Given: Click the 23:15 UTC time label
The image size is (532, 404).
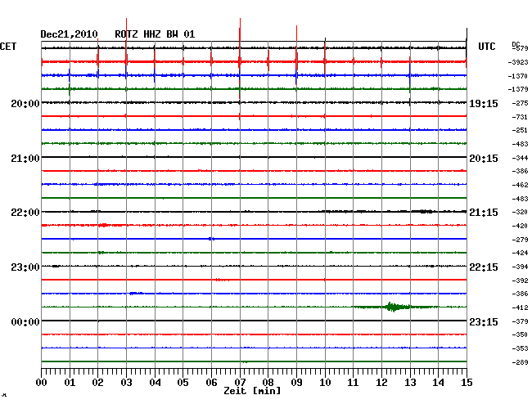Looking at the screenshot, I should (x=484, y=322).
